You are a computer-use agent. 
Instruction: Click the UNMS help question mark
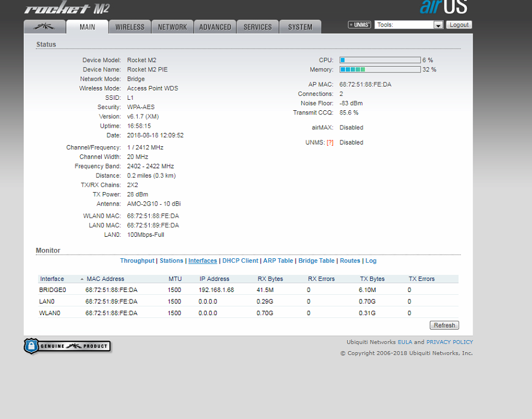[x=330, y=143]
